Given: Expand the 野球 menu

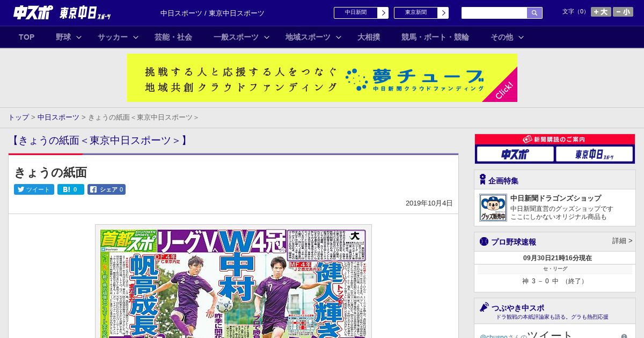Looking at the screenshot, I should (x=69, y=37).
